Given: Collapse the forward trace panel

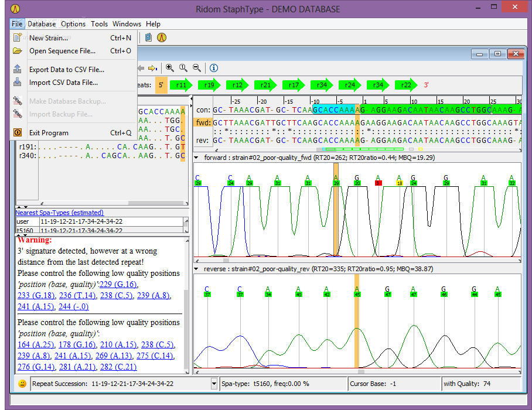Looking at the screenshot, I should tap(196, 158).
